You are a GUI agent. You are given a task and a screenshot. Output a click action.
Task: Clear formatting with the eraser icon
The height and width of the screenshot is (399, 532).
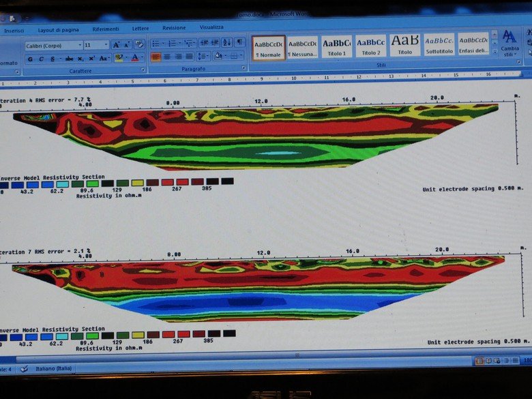point(139,44)
